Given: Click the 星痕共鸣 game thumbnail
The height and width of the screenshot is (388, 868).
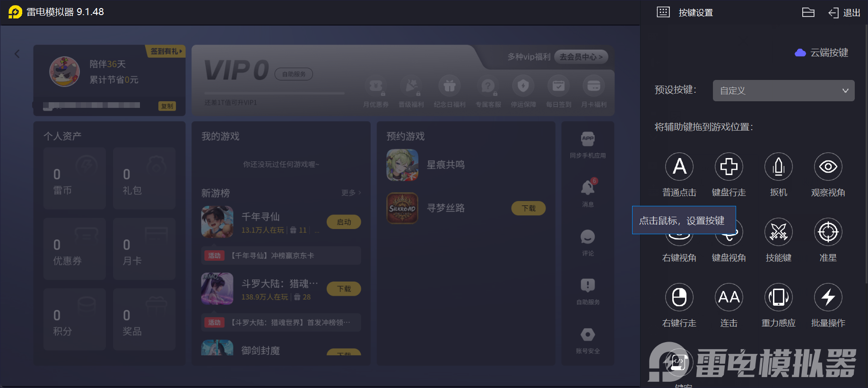Looking at the screenshot, I should pyautogui.click(x=402, y=165).
